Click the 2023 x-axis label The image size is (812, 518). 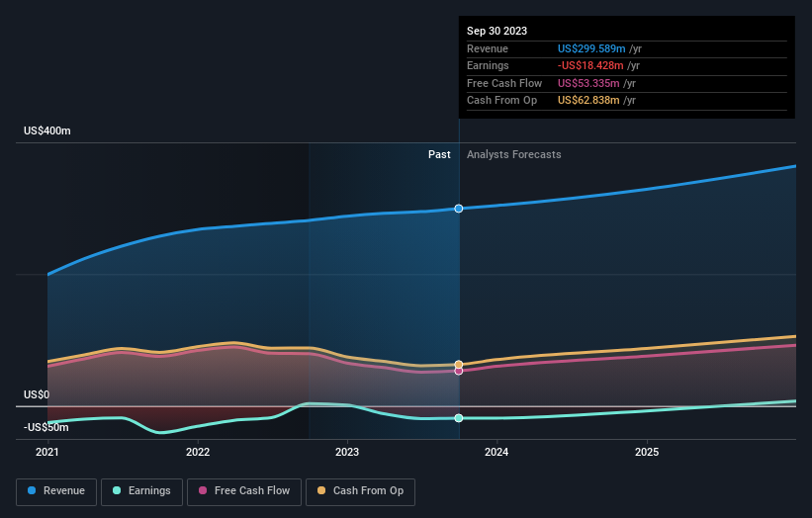pos(347,453)
